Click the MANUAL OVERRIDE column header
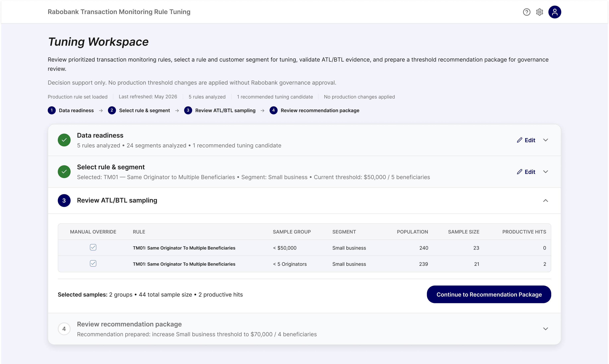 coord(93,232)
